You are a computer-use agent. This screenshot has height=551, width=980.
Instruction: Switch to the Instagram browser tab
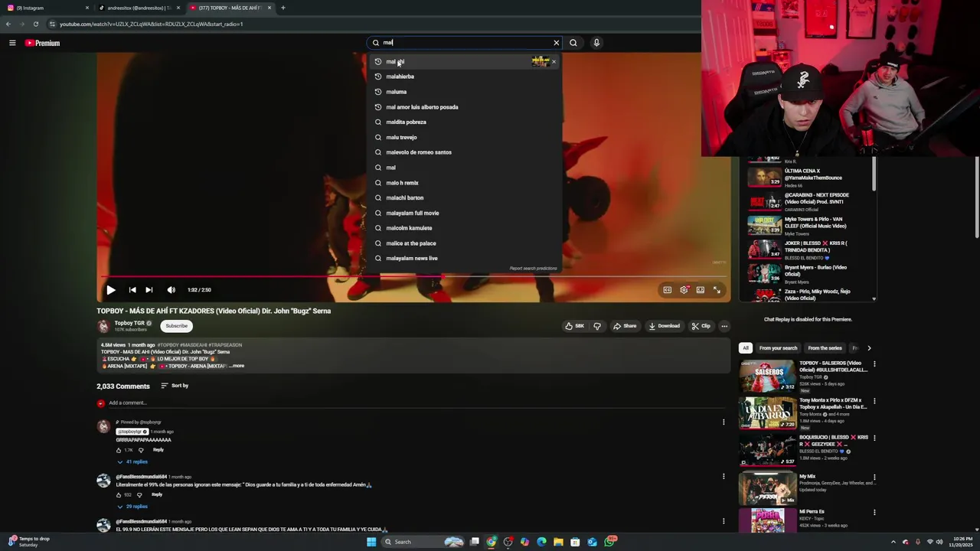point(46,8)
